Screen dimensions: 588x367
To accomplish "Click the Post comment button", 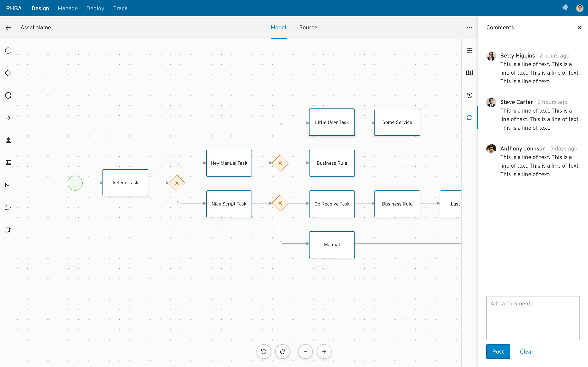I will point(498,351).
